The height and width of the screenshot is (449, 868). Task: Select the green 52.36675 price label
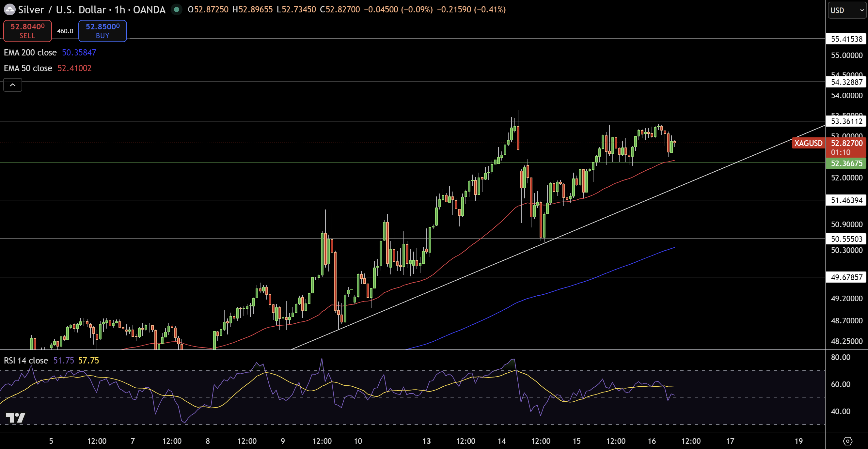pyautogui.click(x=846, y=163)
